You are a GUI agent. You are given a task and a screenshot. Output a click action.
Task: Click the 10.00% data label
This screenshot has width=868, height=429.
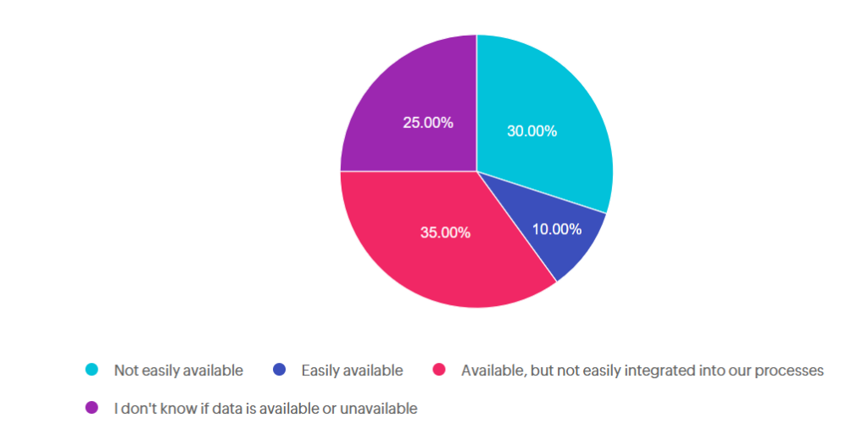[x=556, y=229]
